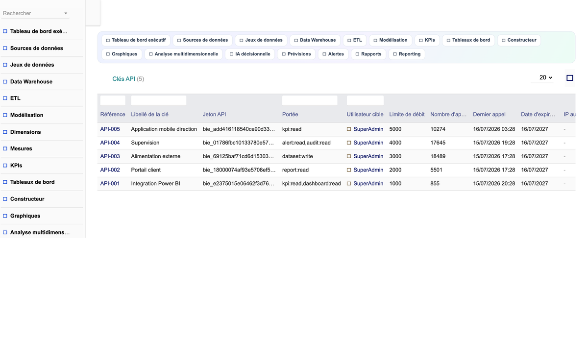Screen dimensions: 588x364
Task: Open SuperAdmin user link in API-002 row
Action: click(368, 170)
